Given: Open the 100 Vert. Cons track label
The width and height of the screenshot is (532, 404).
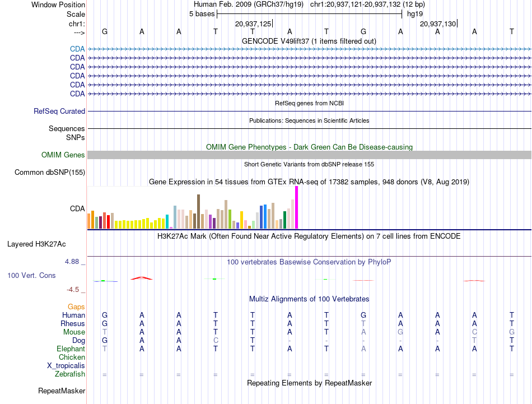Looking at the screenshot, I should [x=31, y=275].
